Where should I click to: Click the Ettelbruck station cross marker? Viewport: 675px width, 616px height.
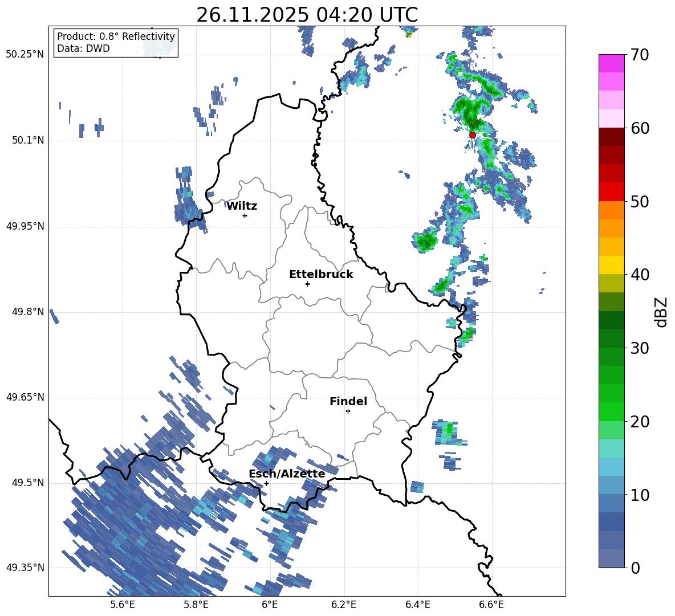point(307,284)
